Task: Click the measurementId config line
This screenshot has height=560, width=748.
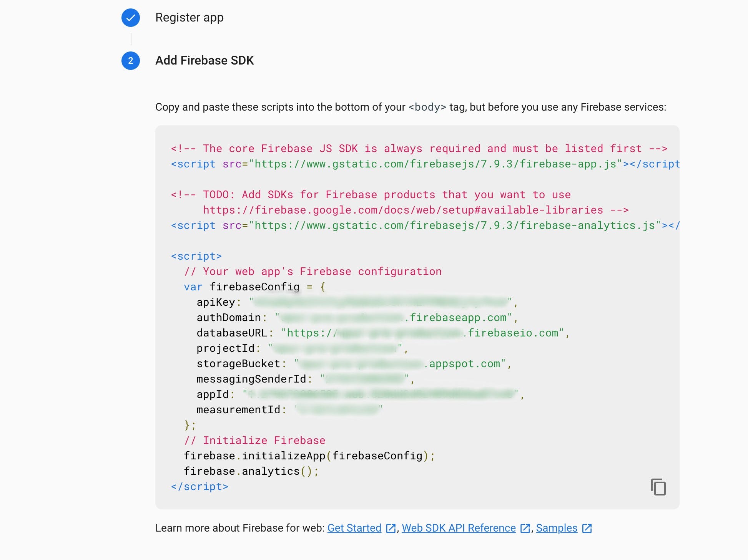Action: coord(290,410)
